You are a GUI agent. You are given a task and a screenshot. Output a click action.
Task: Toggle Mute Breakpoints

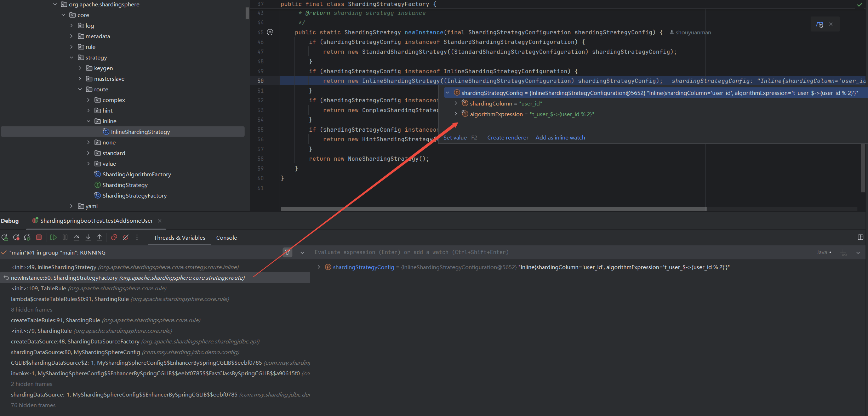(126, 238)
